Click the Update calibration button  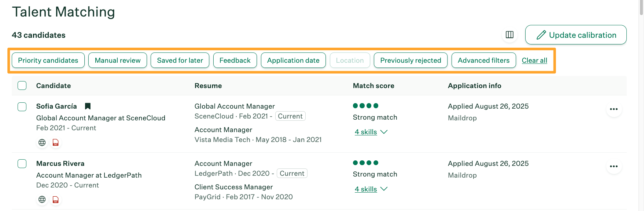tap(575, 35)
